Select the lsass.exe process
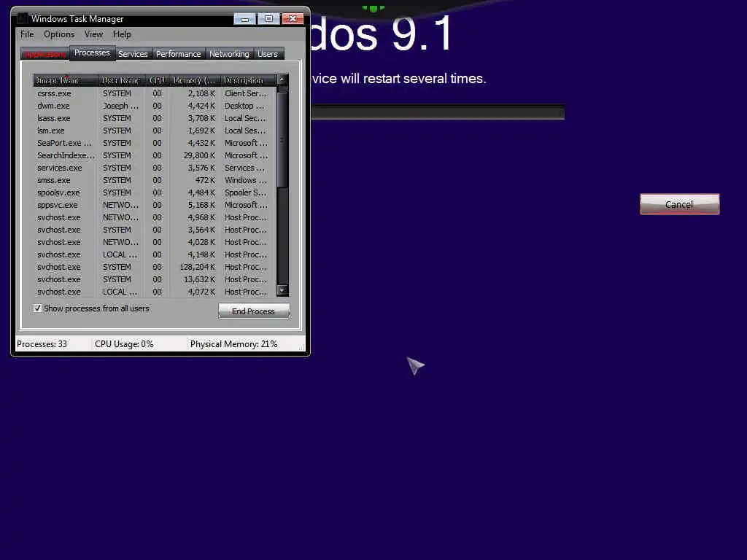The image size is (747, 560). coord(155,118)
